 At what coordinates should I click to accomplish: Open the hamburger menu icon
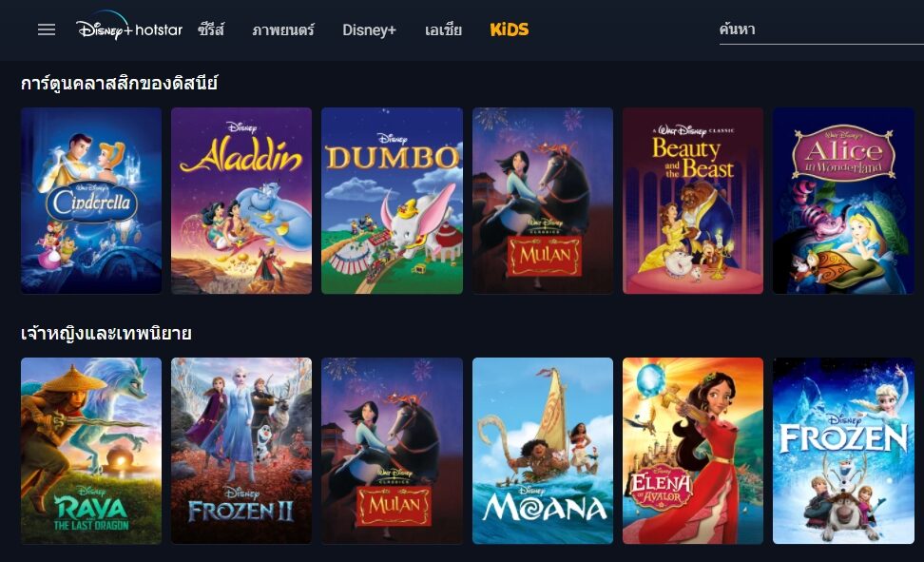[x=47, y=29]
